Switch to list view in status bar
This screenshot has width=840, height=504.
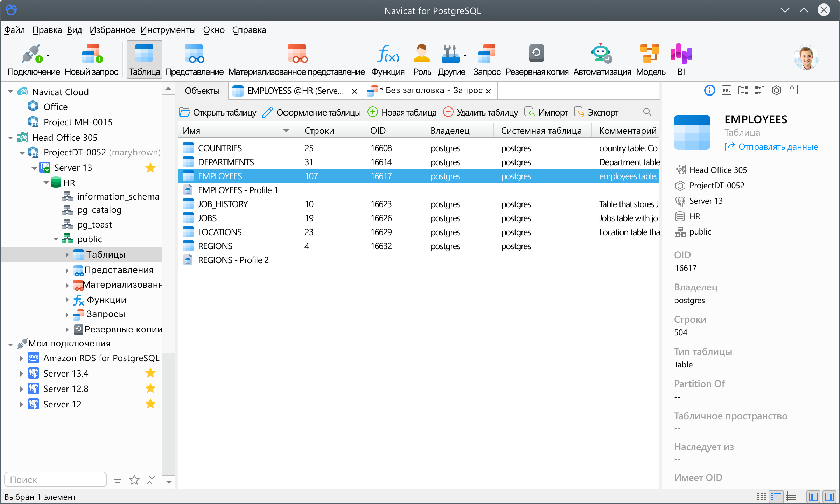[x=776, y=497]
